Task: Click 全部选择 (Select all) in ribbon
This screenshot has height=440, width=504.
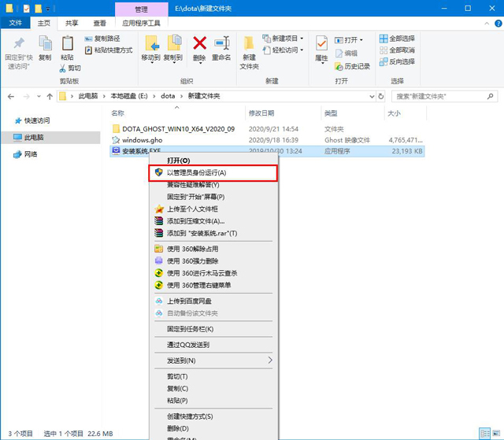Action: (399, 38)
